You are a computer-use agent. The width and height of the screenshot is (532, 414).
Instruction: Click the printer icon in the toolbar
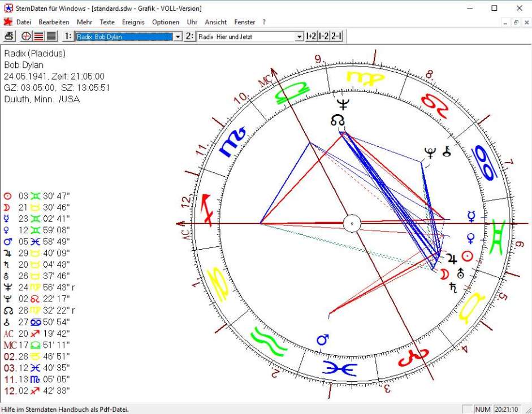pyautogui.click(x=9, y=36)
